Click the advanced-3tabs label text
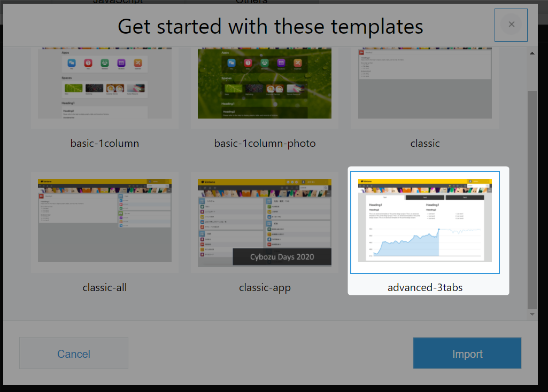This screenshot has width=548, height=392. coord(425,288)
